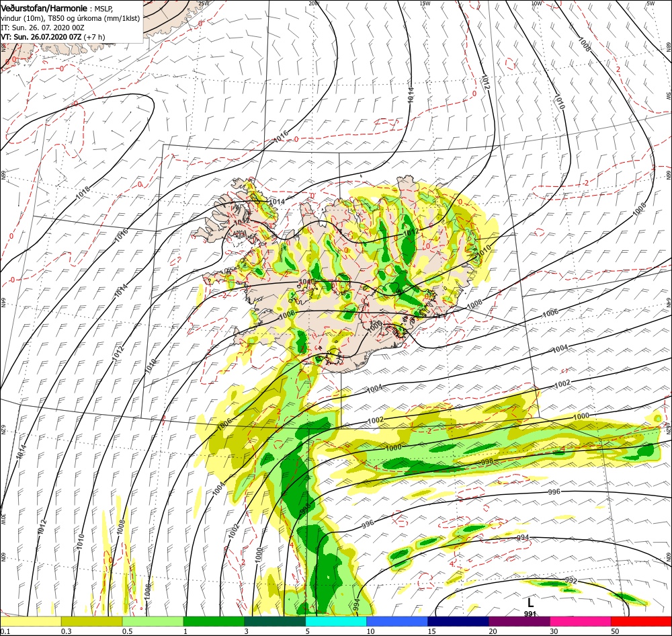
Task: Click the "20" legend value
Action: pyautogui.click(x=493, y=631)
